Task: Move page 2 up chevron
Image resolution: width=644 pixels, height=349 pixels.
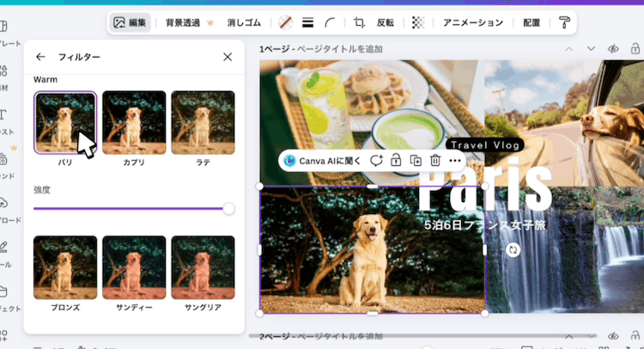Action: 568,337
